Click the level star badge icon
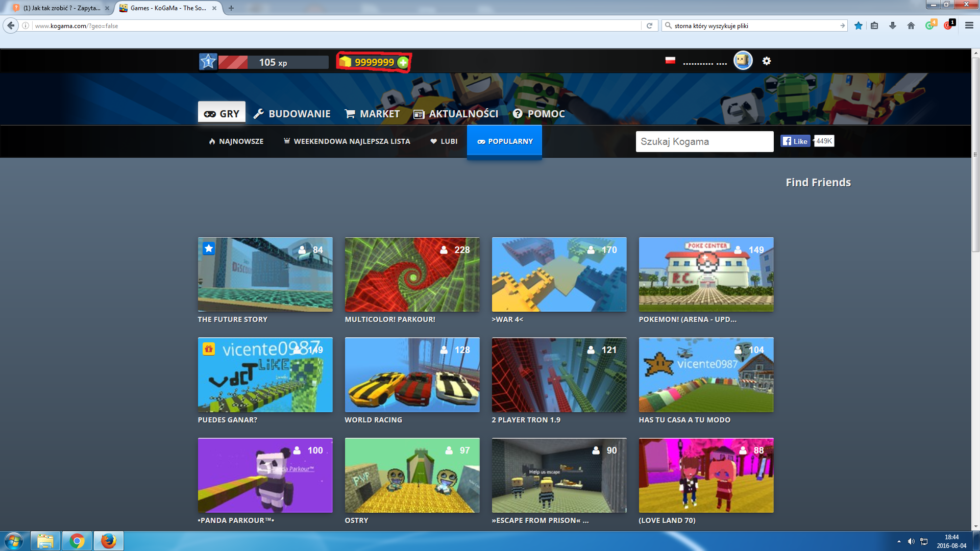Viewport: 980px width, 551px height. tap(208, 62)
